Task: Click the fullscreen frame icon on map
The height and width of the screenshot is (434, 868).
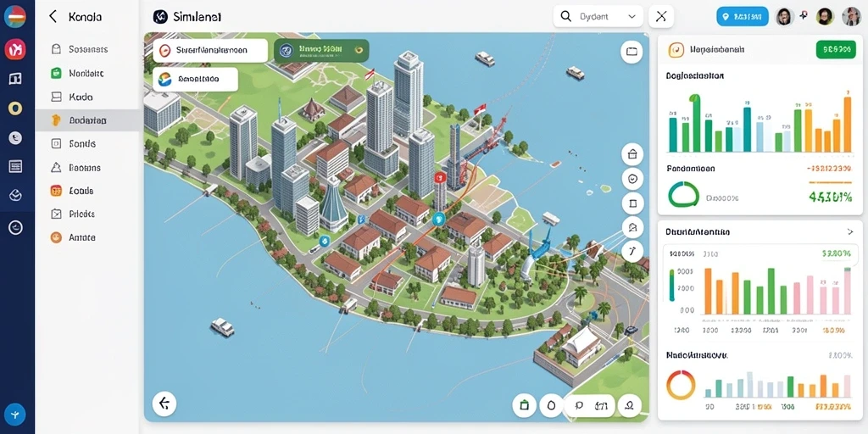Action: coord(632,52)
